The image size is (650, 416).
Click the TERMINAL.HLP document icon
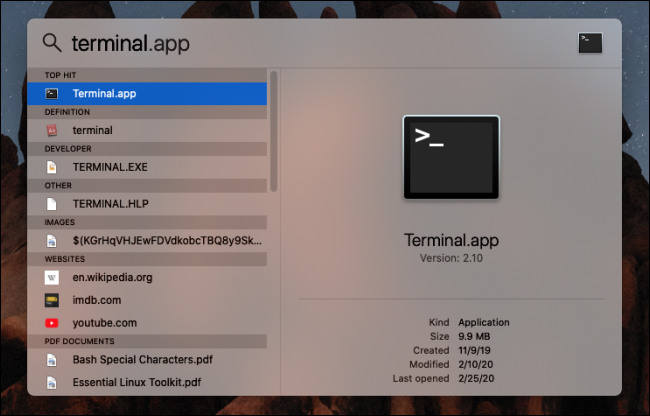(52, 204)
